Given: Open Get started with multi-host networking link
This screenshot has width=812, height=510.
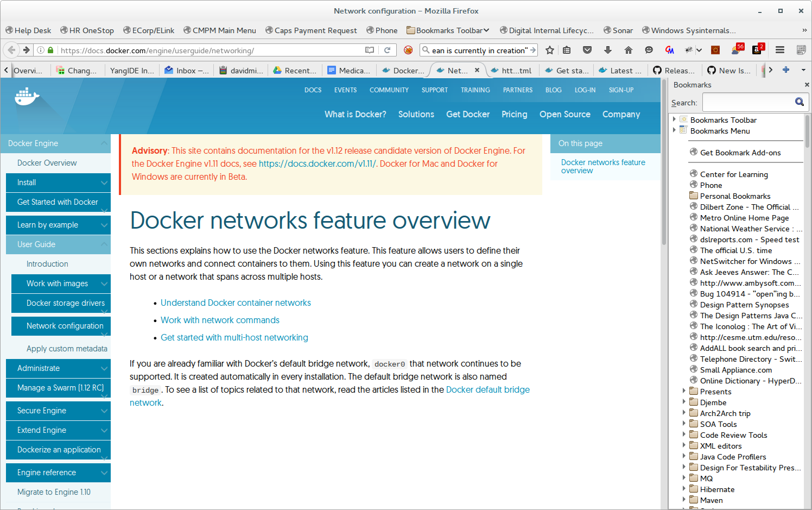Looking at the screenshot, I should [x=234, y=337].
